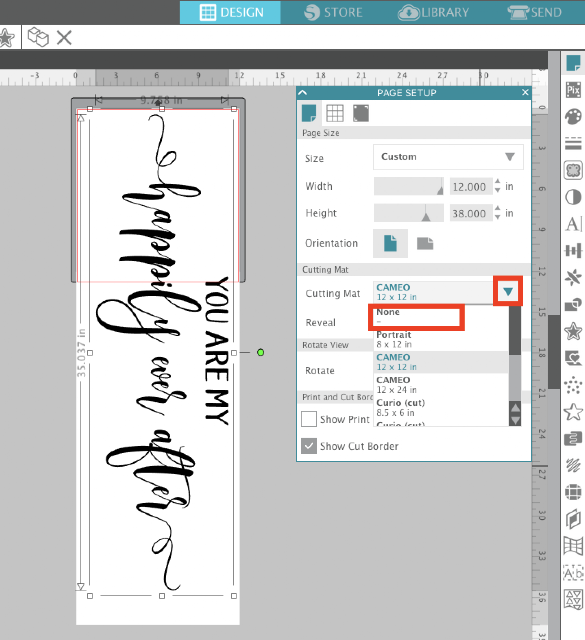Select Curio (cut) 8.5 x 6 in mat

point(441,408)
